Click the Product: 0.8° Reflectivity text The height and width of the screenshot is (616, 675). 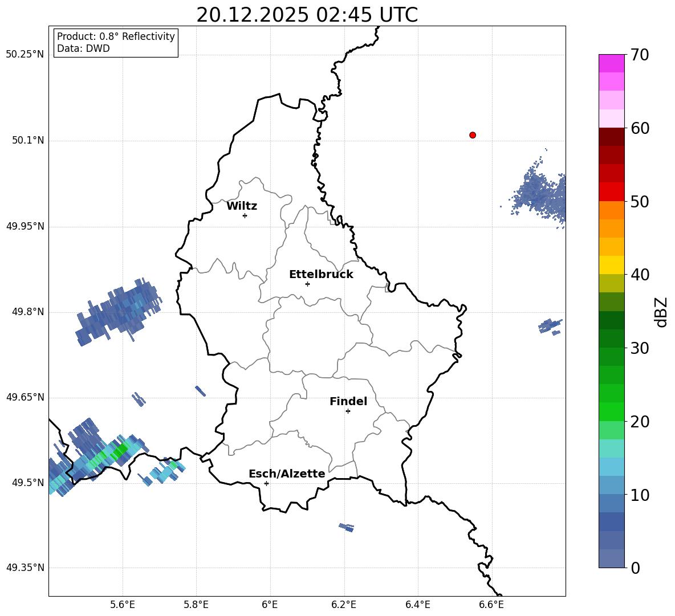tap(116, 36)
